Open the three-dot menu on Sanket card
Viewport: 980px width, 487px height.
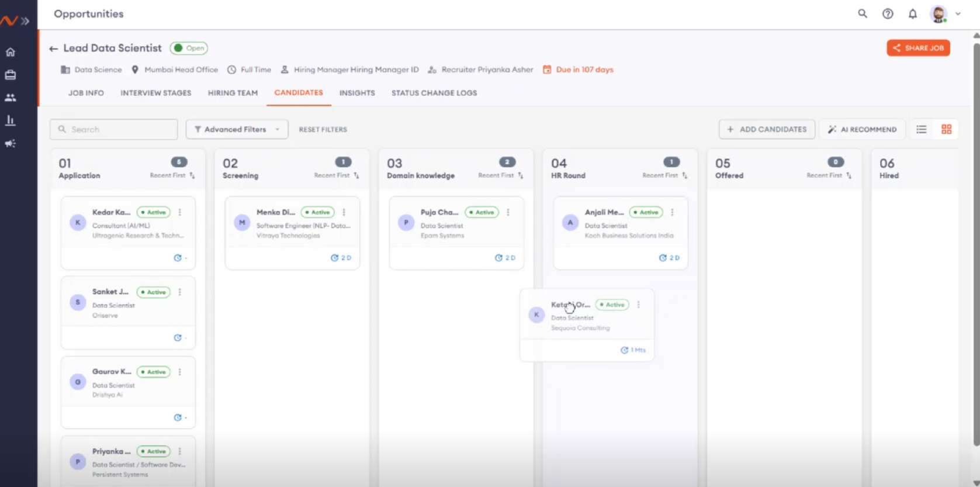(x=180, y=292)
